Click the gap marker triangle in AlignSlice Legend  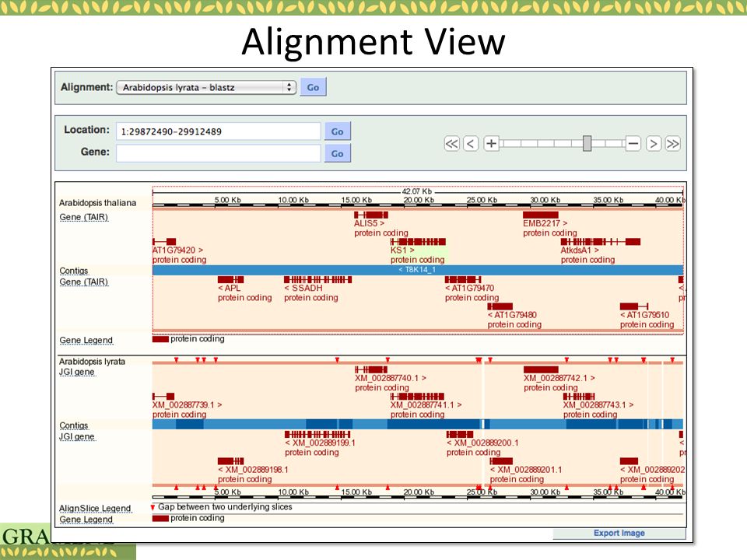pyautogui.click(x=153, y=508)
